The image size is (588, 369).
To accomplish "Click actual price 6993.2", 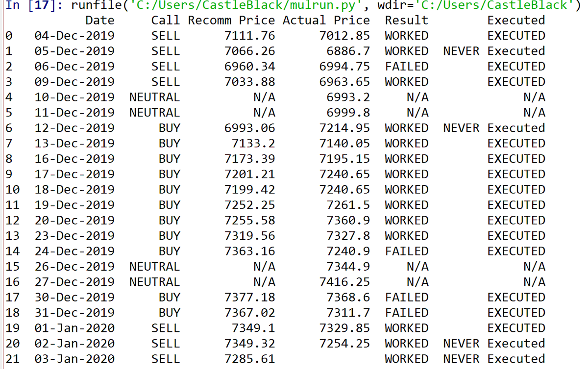I will click(x=348, y=97).
